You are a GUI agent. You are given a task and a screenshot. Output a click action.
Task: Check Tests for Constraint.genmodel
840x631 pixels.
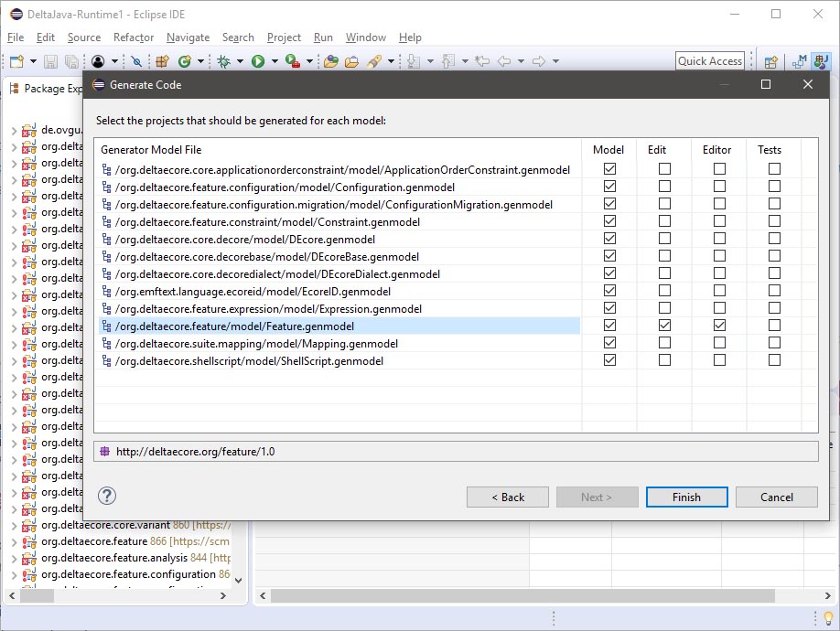pos(774,221)
